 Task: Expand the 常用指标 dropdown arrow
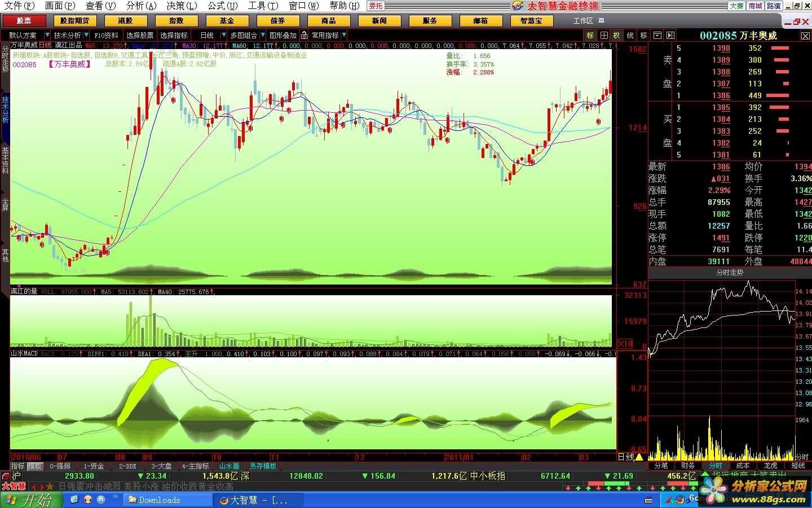[x=343, y=35]
